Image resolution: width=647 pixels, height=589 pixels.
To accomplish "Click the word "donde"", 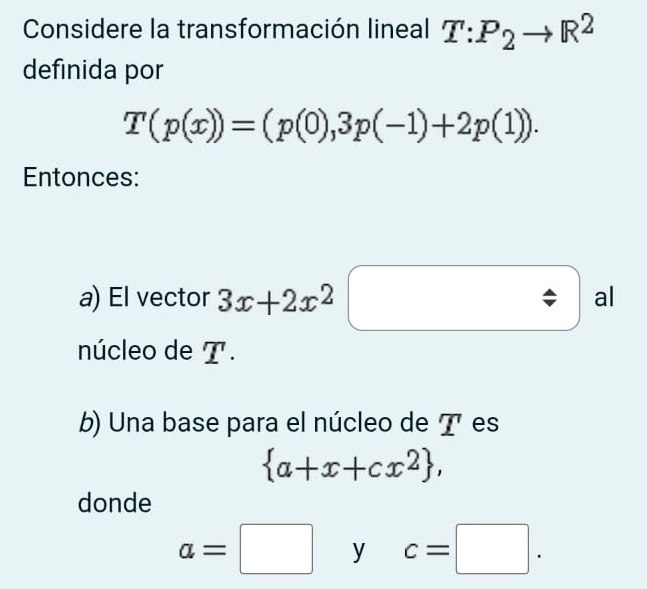I will pos(115,504).
